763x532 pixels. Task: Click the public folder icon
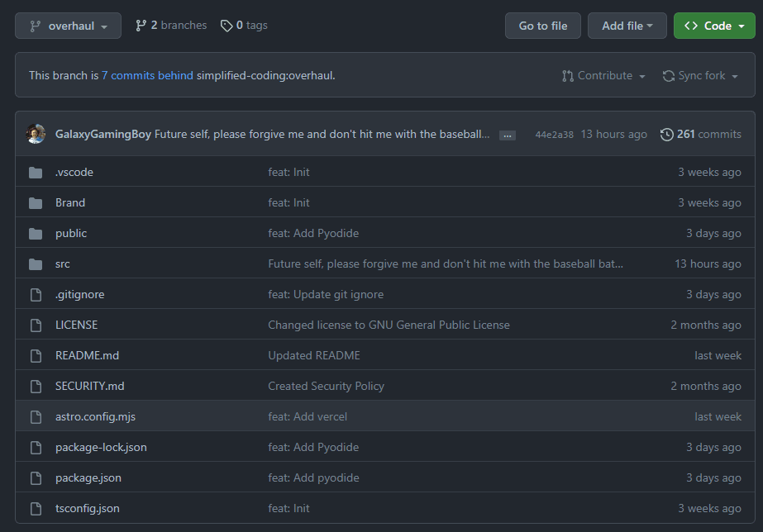(x=36, y=234)
